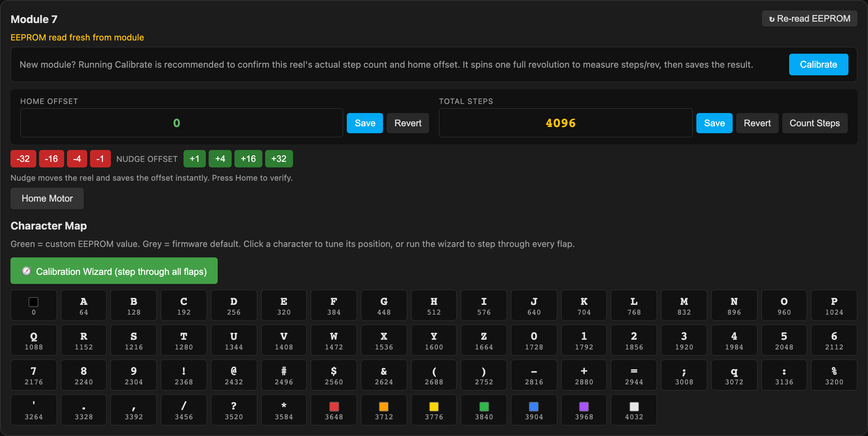The width and height of the screenshot is (868, 436).
Task: Tune character B at position 128
Action: click(x=134, y=305)
